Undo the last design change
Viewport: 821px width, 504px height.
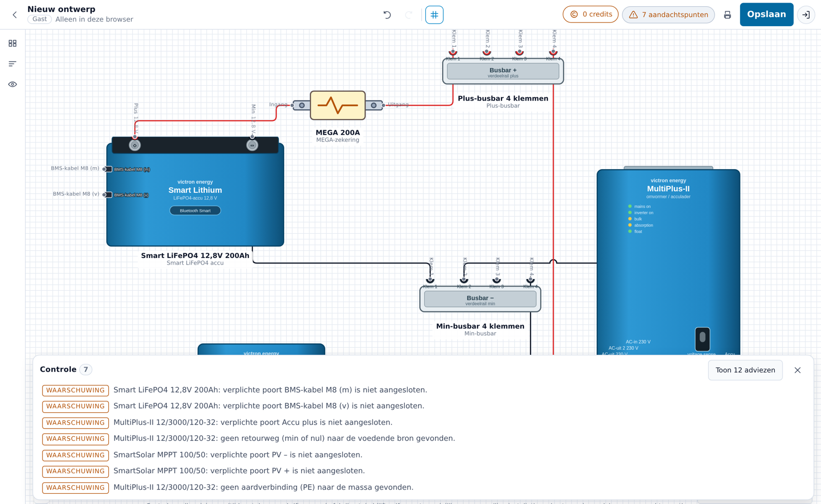387,15
